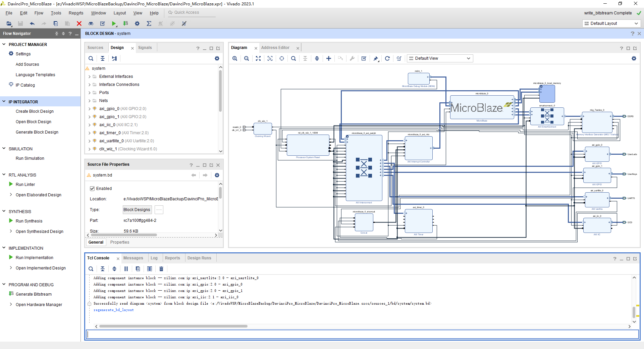Switch to the Sources tab
This screenshot has width=644, height=349.
coord(95,48)
